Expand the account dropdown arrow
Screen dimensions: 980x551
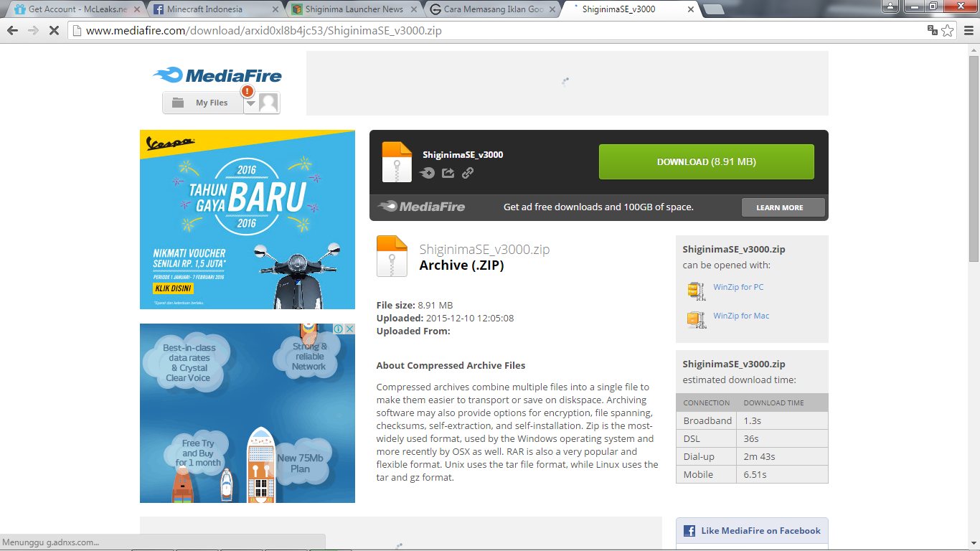(x=250, y=103)
